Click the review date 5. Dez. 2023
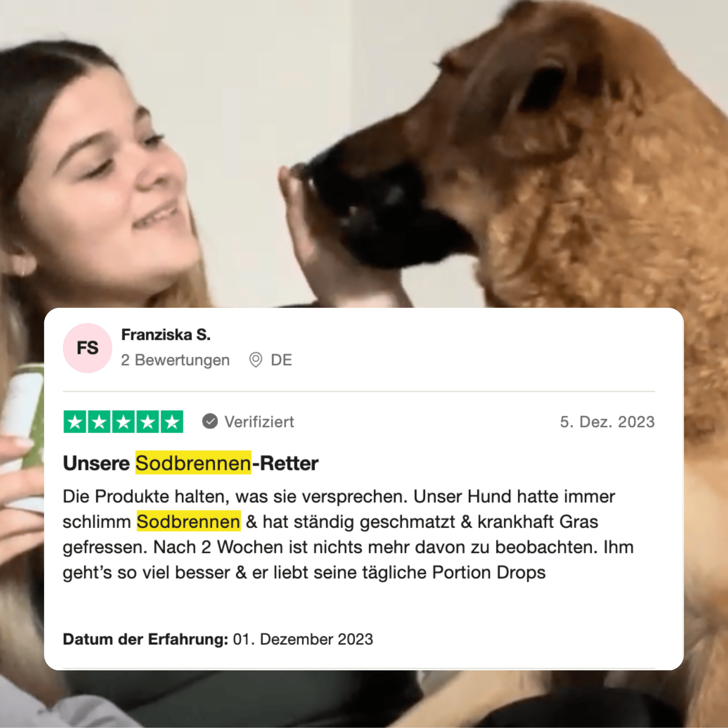 [x=607, y=422]
